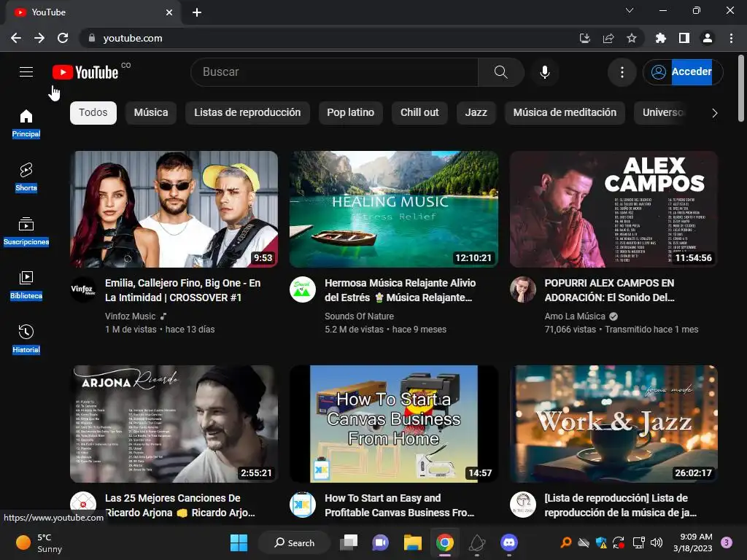Open the taskbar Search box
This screenshot has width=747, height=560.
(x=294, y=542)
